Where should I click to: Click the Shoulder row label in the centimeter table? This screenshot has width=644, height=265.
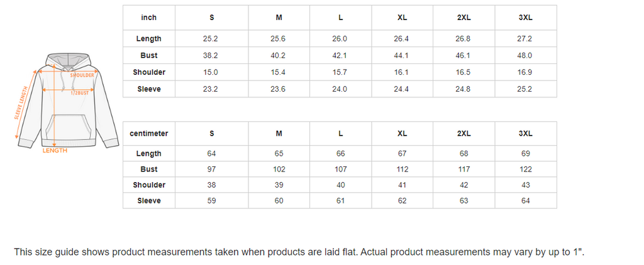pyautogui.click(x=149, y=185)
